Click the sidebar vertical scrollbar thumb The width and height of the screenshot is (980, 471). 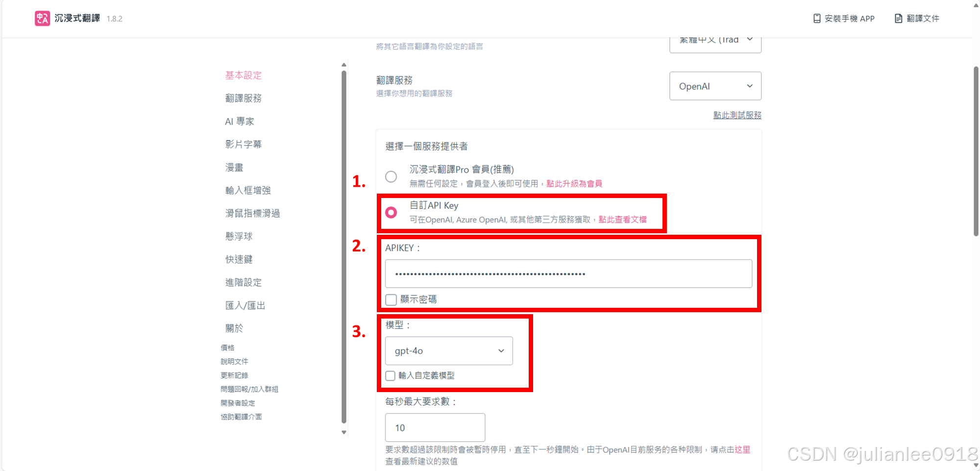[344, 247]
